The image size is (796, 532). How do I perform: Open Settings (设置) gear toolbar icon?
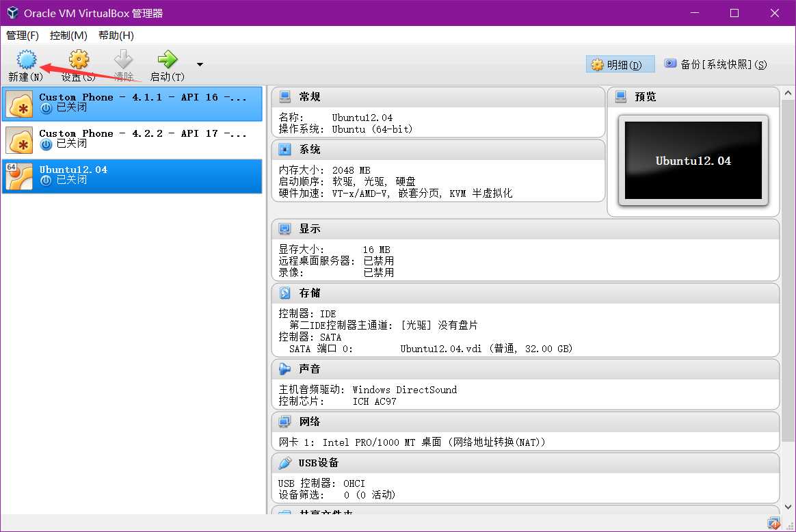pos(79,59)
